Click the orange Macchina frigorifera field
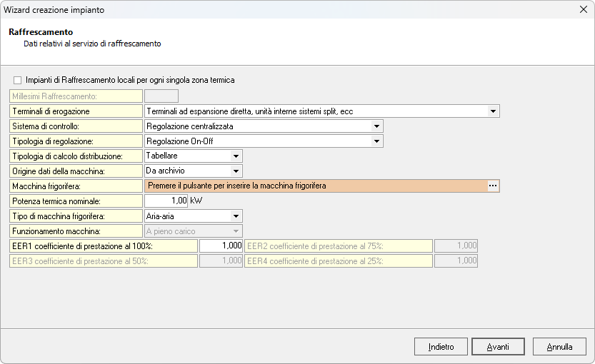The width and height of the screenshot is (595, 364). (x=314, y=186)
